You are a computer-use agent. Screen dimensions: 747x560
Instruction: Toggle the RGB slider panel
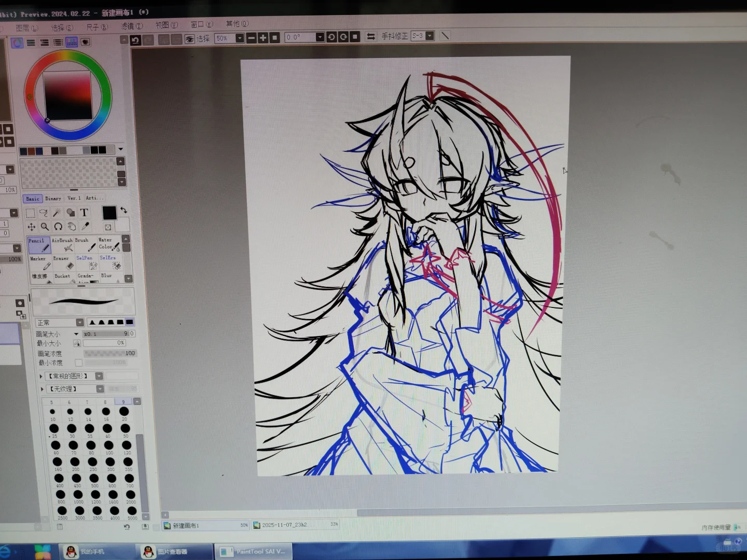pyautogui.click(x=31, y=43)
